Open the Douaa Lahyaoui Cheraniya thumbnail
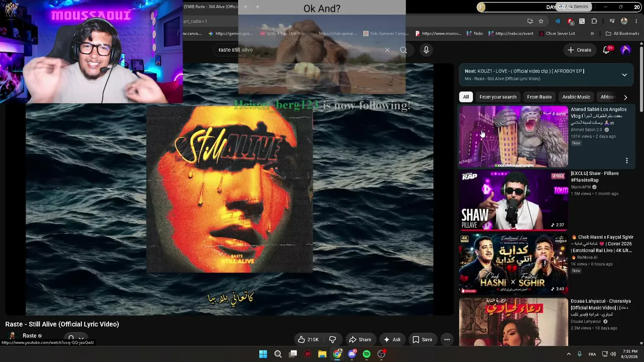The width and height of the screenshot is (644, 362). 513,322
